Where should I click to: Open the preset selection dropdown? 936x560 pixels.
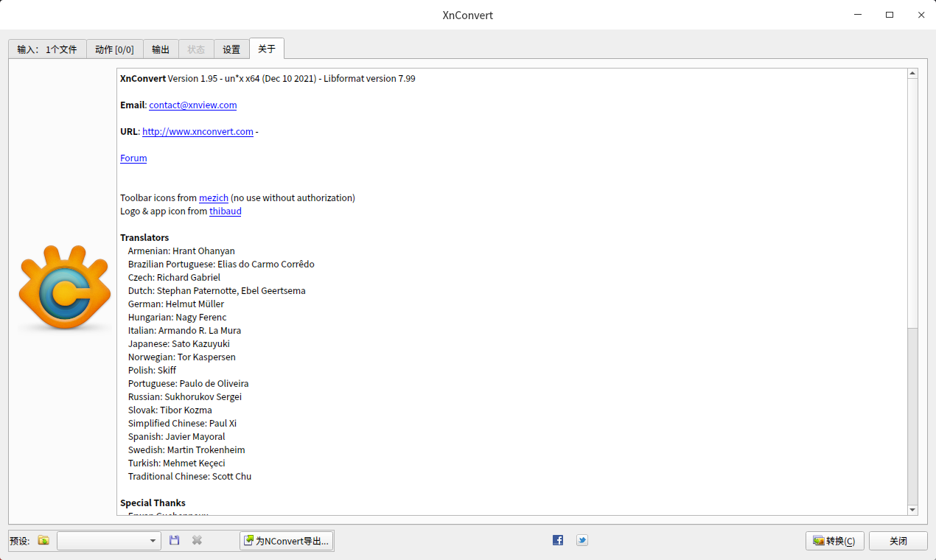[x=154, y=540]
